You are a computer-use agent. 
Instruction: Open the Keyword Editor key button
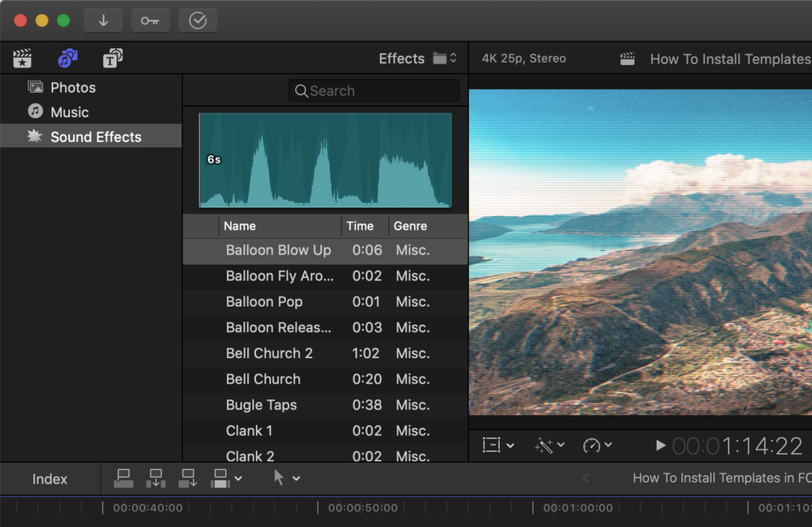[x=150, y=21]
